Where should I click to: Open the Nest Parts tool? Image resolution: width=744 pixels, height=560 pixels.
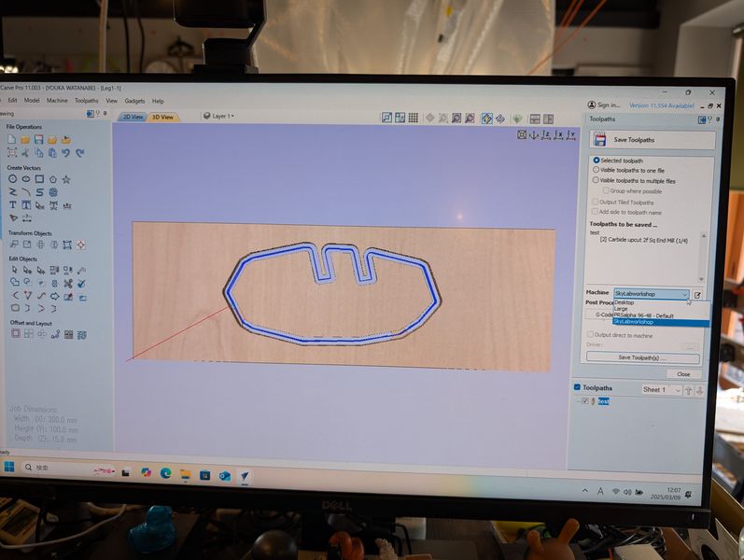(x=81, y=335)
